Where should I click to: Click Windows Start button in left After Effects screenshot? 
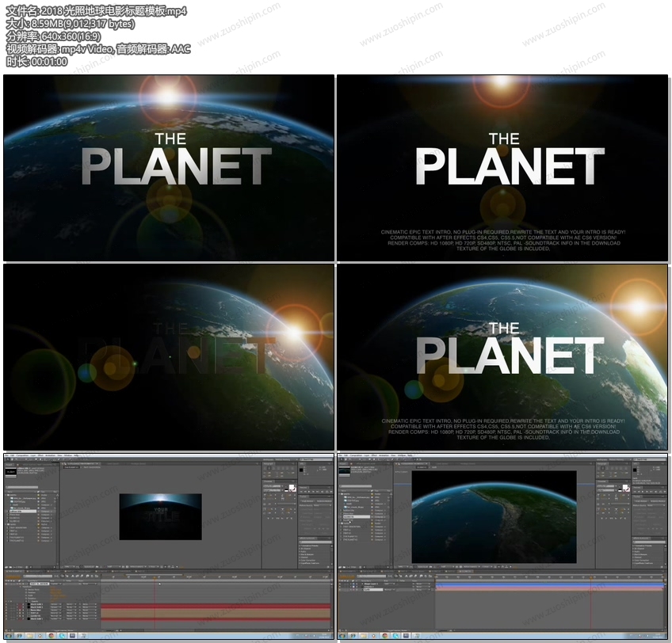click(x=8, y=635)
